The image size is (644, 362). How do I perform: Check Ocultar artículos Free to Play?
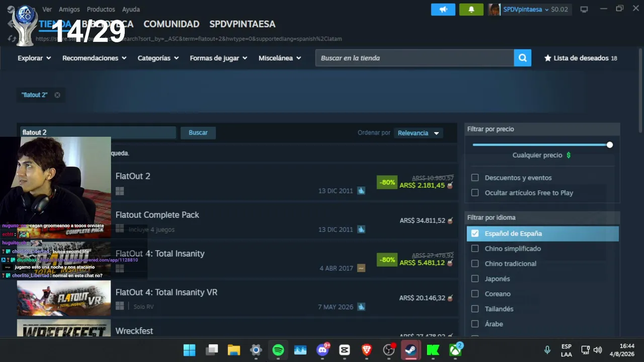point(475,193)
